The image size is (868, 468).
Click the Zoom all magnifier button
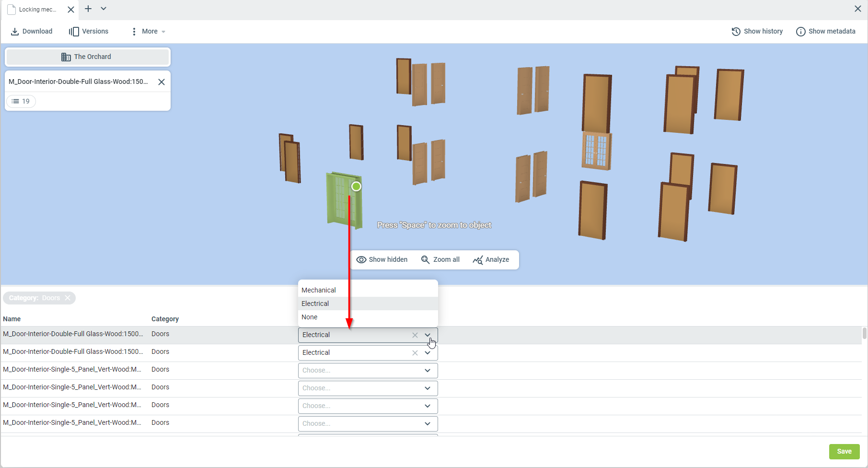tap(440, 260)
